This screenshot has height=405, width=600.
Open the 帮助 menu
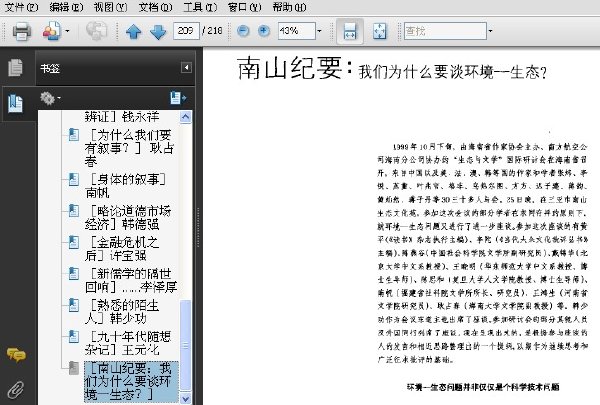click(x=289, y=7)
